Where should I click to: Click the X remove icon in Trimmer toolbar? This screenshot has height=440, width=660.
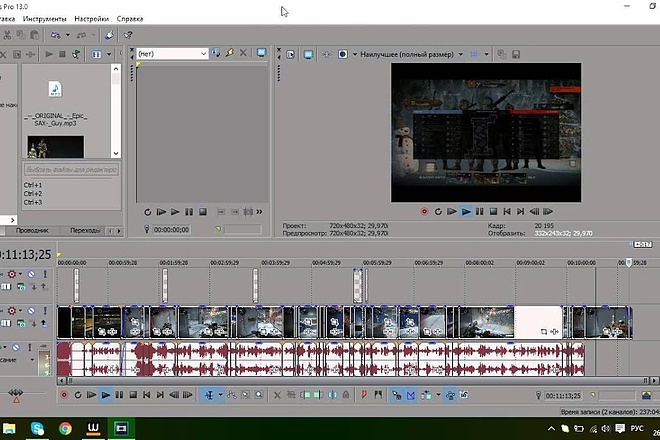(243, 53)
